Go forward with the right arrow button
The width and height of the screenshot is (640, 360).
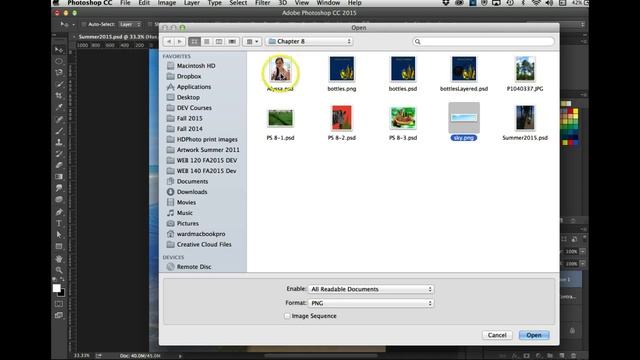180,41
